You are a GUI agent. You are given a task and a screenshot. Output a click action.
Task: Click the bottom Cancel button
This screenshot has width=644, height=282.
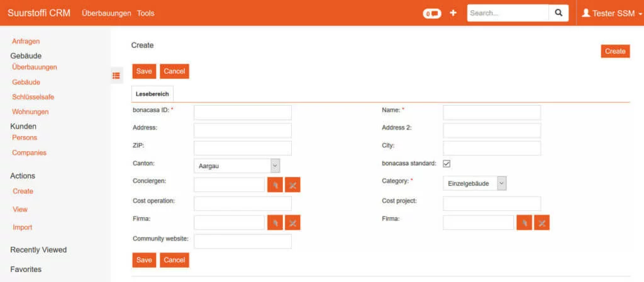pos(174,260)
